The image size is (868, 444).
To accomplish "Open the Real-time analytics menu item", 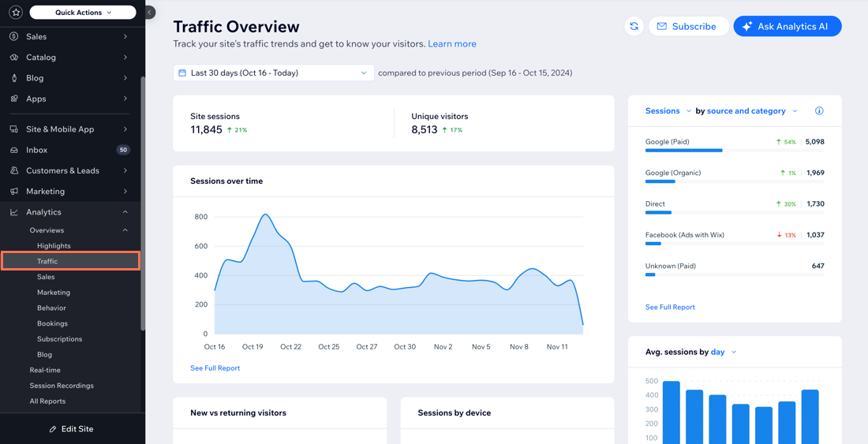I will point(45,370).
